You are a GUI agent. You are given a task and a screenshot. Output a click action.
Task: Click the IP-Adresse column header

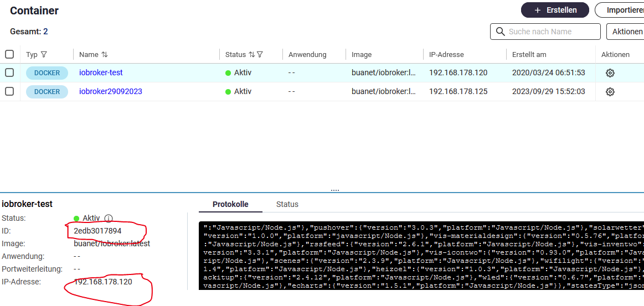pos(446,55)
